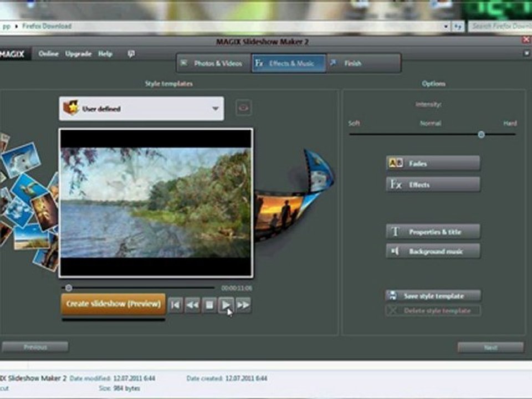Open the Effects options
The image size is (532, 399).
pyautogui.click(x=433, y=185)
